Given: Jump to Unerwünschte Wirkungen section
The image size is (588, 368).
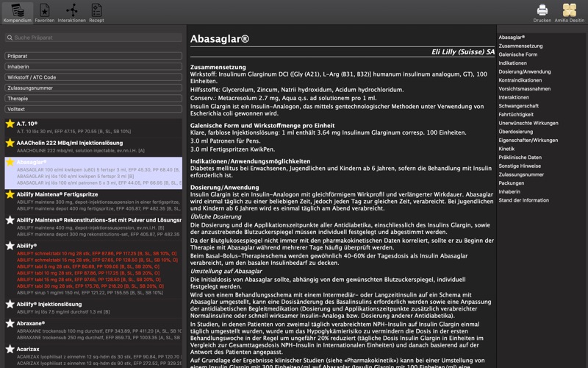Looking at the screenshot, I should tap(528, 123).
